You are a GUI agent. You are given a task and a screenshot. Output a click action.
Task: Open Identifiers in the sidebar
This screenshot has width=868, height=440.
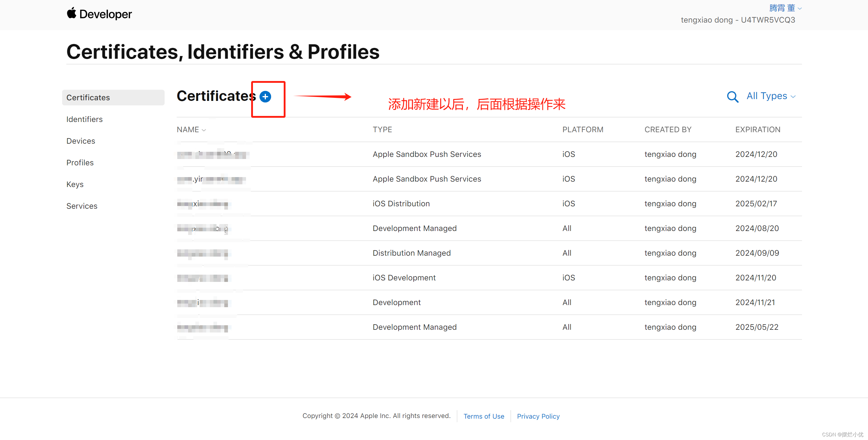[x=84, y=119]
